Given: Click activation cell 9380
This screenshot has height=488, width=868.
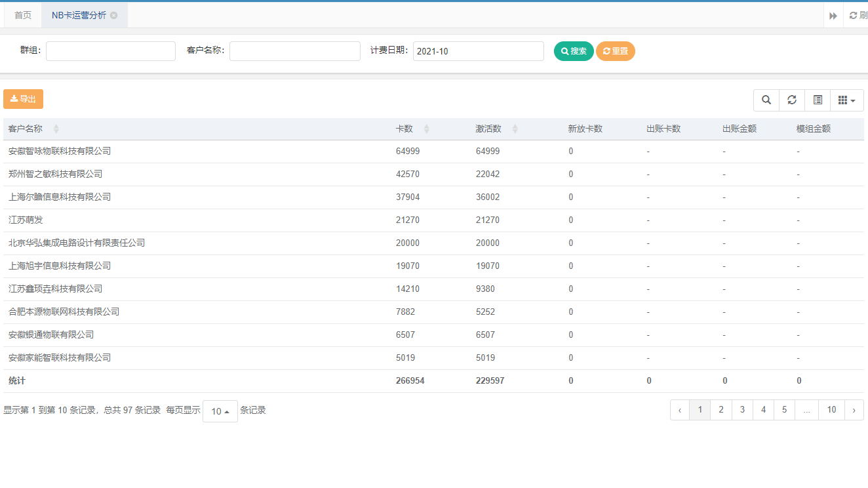Looking at the screenshot, I should click(x=486, y=289).
